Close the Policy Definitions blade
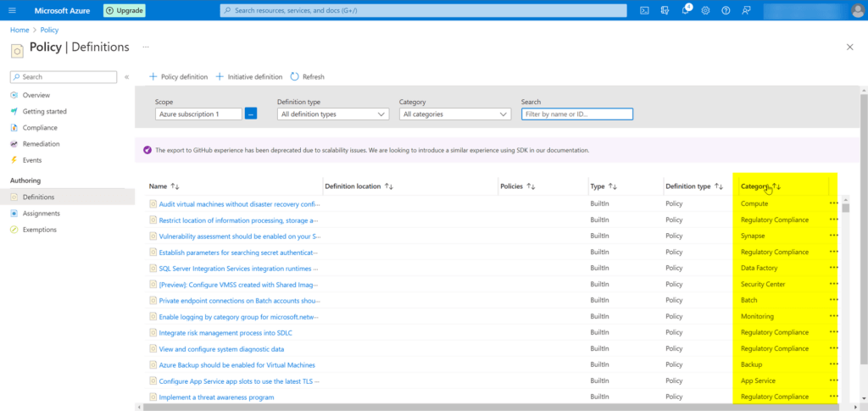This screenshot has width=868, height=411. point(849,47)
